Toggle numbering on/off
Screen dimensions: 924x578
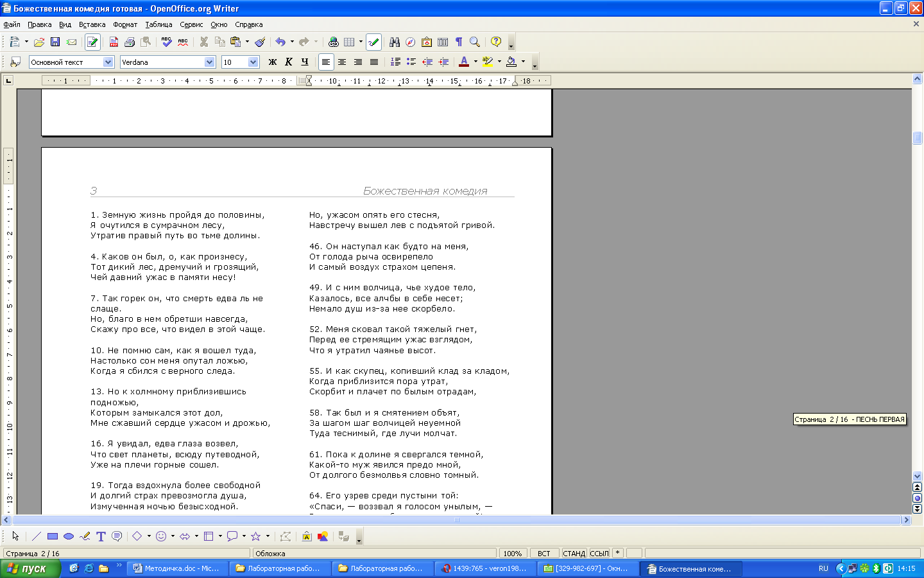coord(395,62)
